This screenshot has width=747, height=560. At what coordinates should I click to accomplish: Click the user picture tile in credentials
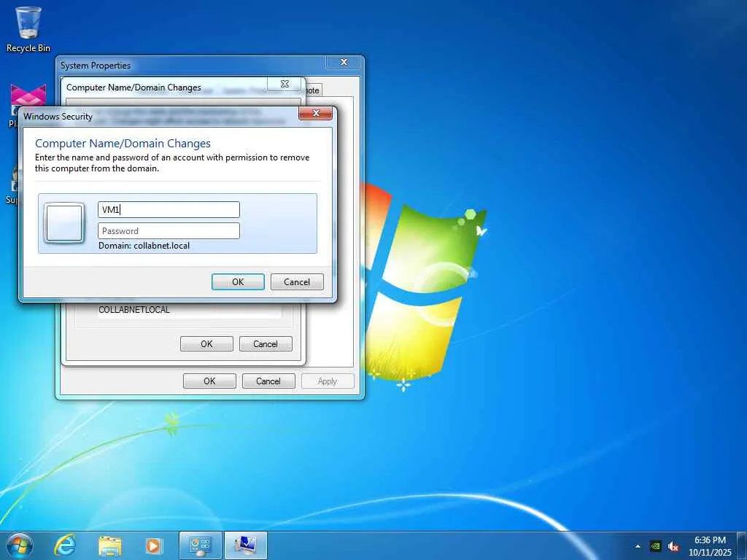click(x=64, y=223)
